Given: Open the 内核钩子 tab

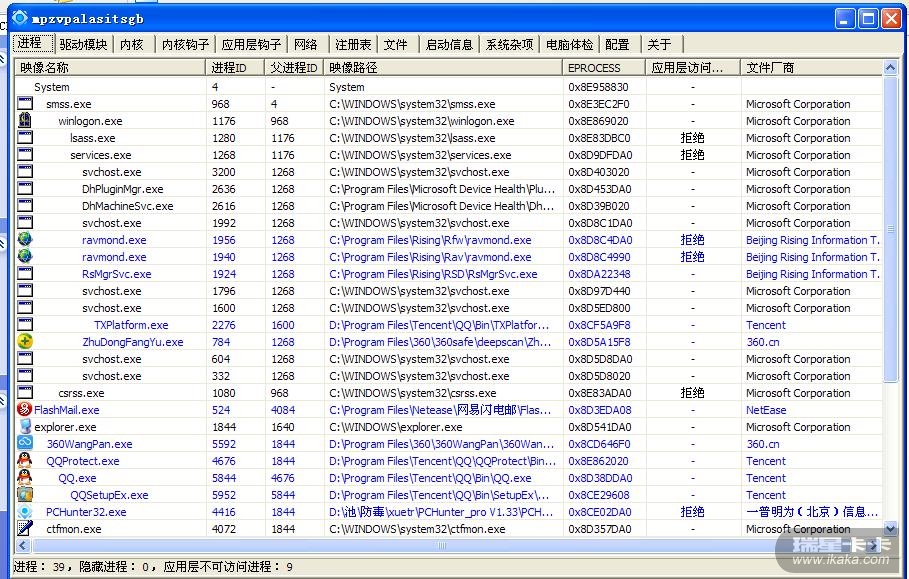Looking at the screenshot, I should pyautogui.click(x=185, y=44).
